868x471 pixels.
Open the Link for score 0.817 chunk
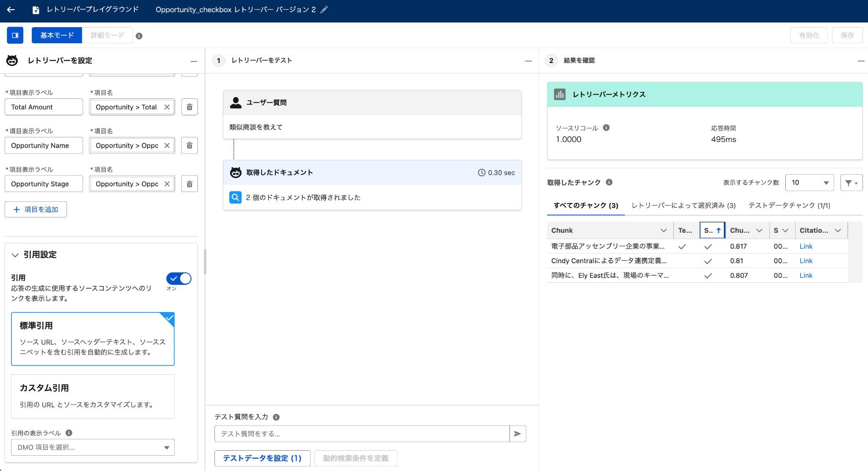(x=806, y=246)
